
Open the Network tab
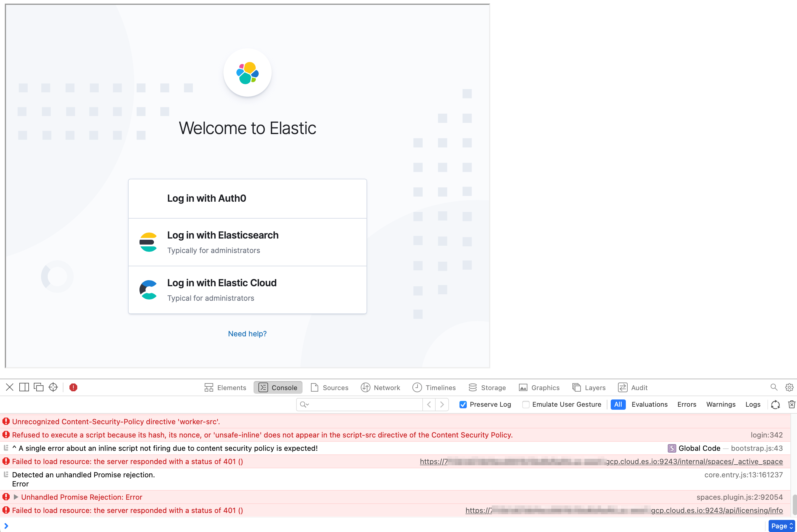tap(380, 387)
